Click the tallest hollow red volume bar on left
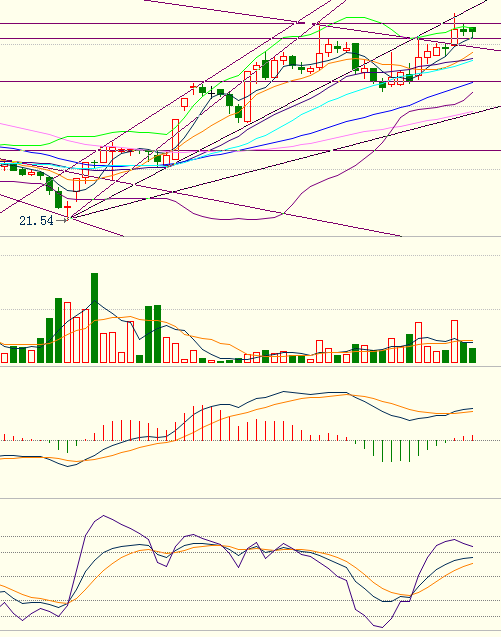The height and width of the screenshot is (637, 501). (x=67, y=332)
